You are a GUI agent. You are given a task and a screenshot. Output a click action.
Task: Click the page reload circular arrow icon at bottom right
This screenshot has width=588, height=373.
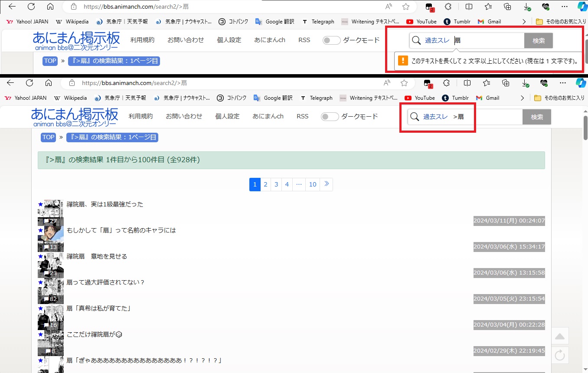click(560, 356)
